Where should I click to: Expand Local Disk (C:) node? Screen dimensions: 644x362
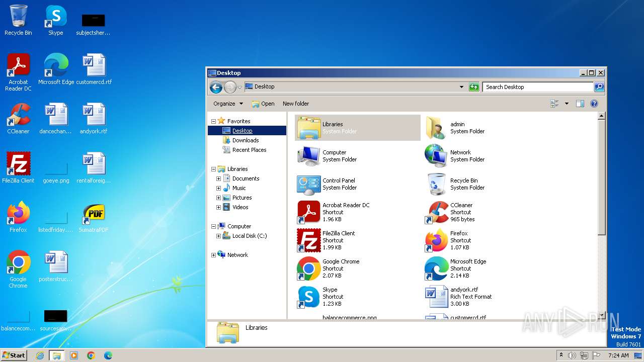coord(218,236)
